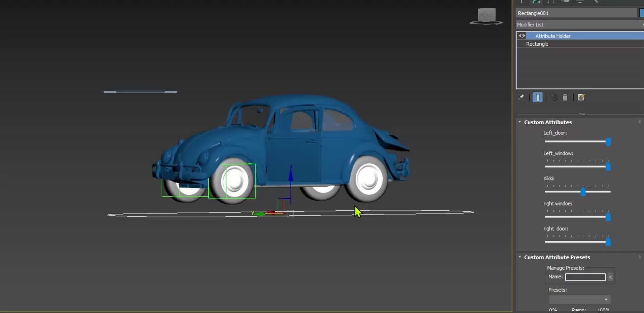Click the Name input field under Manage Presets
Viewport: 644px width, 313px height.
pyautogui.click(x=585, y=277)
